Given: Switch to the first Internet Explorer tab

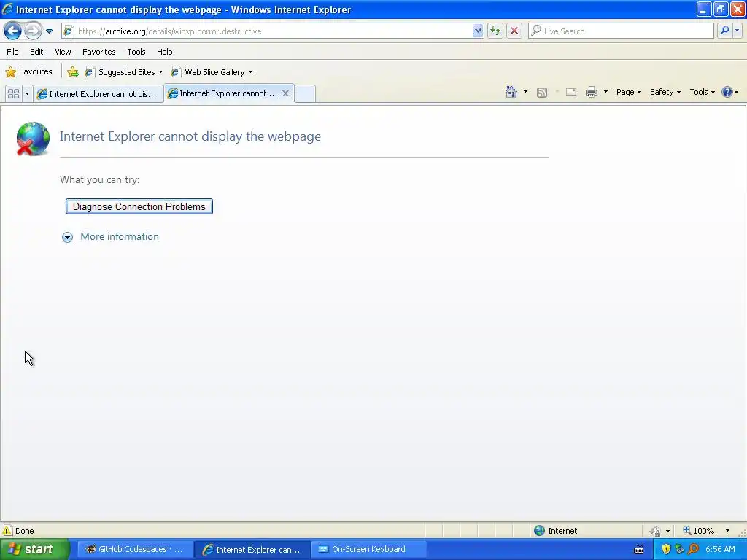Looking at the screenshot, I should 98,94.
